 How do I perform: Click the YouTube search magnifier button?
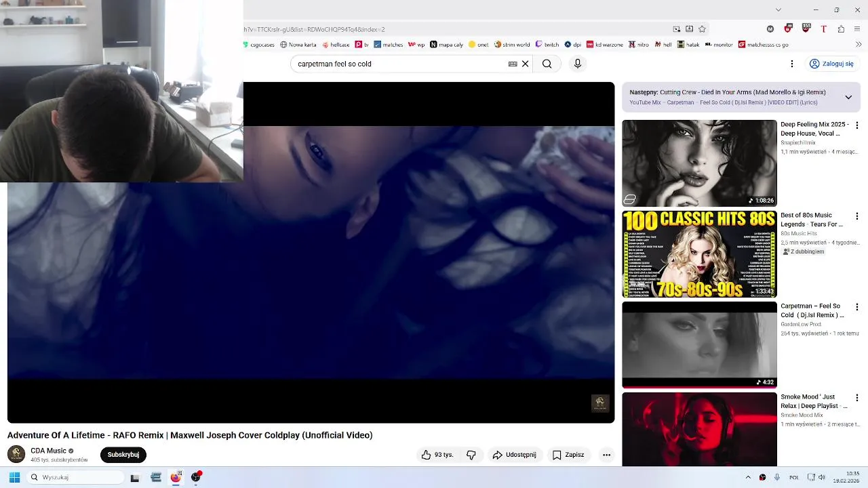(x=547, y=64)
